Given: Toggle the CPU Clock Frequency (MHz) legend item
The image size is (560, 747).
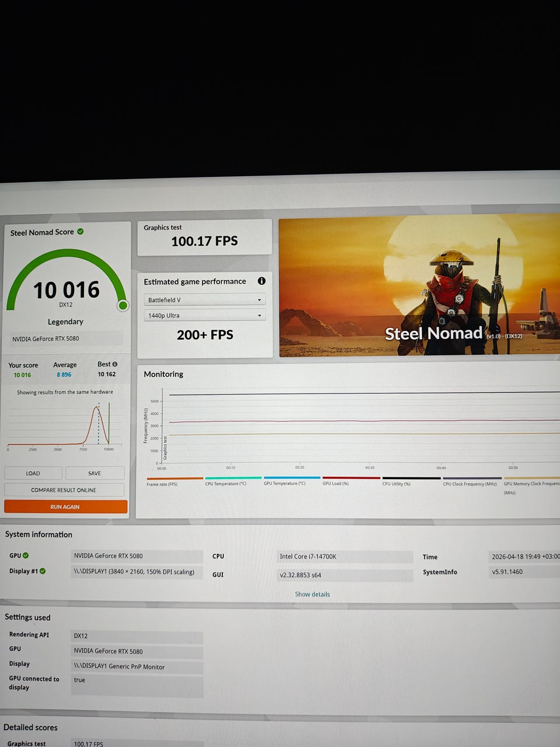Looking at the screenshot, I should 471,481.
